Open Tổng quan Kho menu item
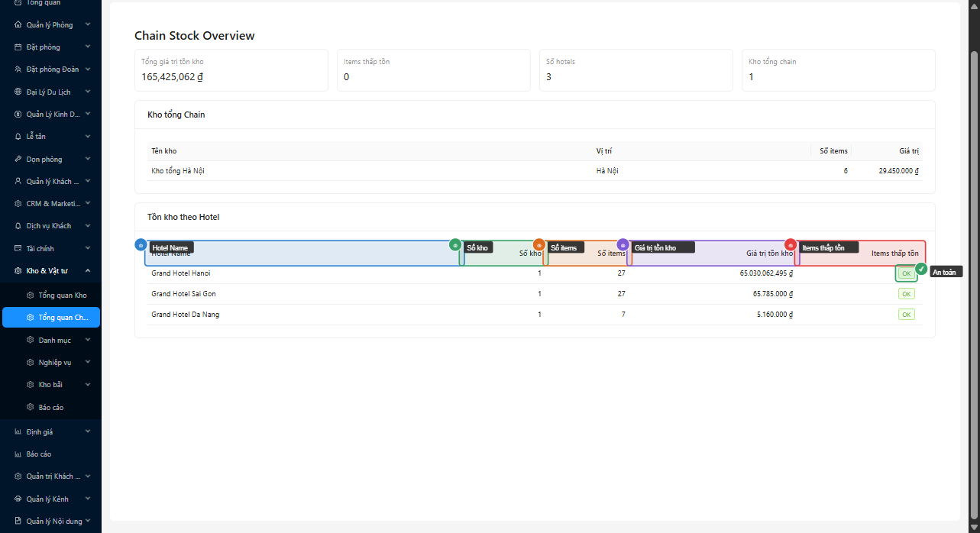 [62, 296]
